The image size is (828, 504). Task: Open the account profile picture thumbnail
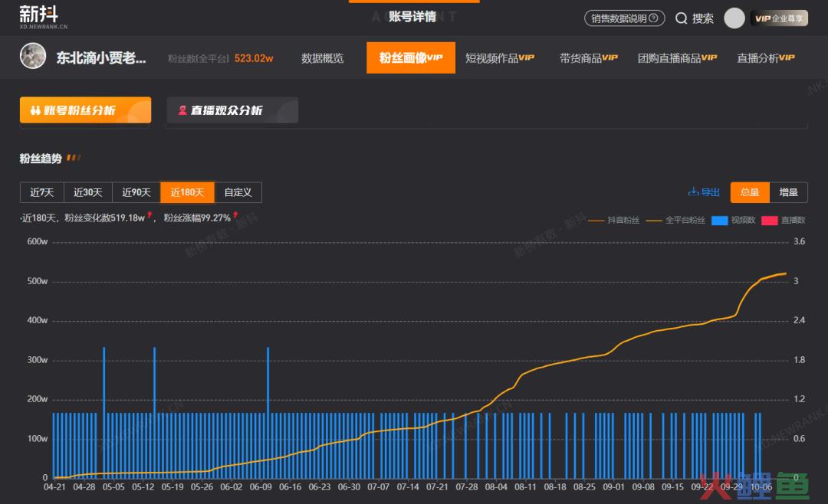(x=33, y=56)
